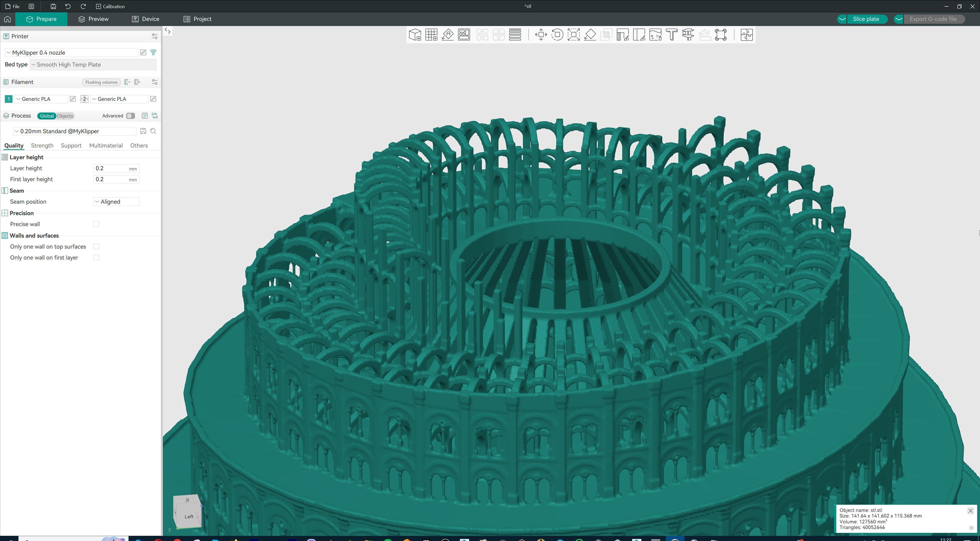Click filament 1 color swatch

point(8,99)
